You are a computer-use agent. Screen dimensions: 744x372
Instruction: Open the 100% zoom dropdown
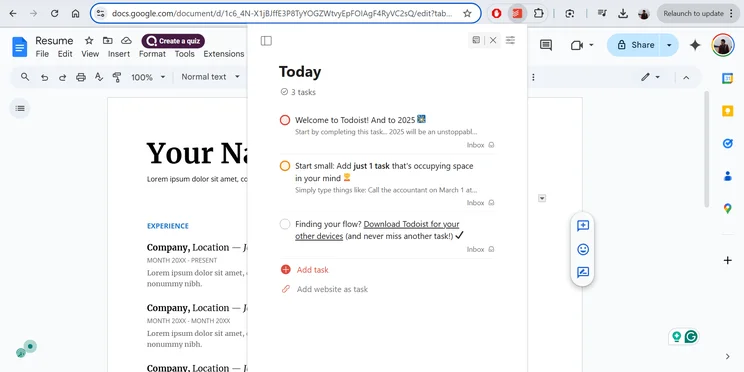148,77
